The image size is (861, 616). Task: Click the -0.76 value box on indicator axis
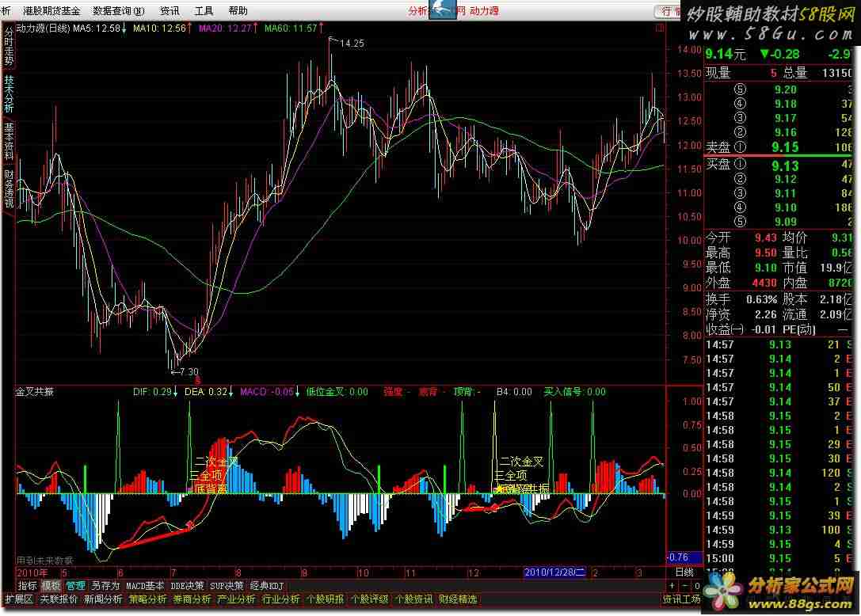pyautogui.click(x=684, y=557)
